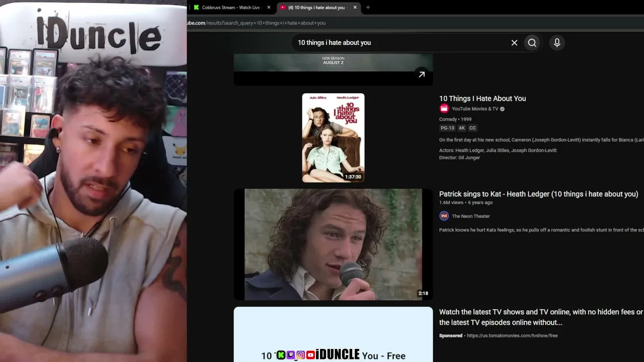Visit The Neon Theater channel

click(471, 216)
